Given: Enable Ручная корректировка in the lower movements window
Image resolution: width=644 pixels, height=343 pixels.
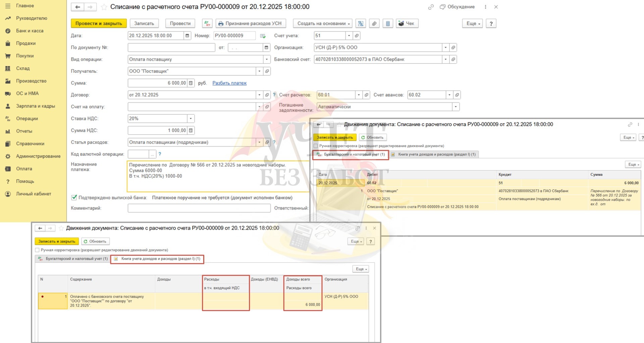Looking at the screenshot, I should click(x=37, y=250).
